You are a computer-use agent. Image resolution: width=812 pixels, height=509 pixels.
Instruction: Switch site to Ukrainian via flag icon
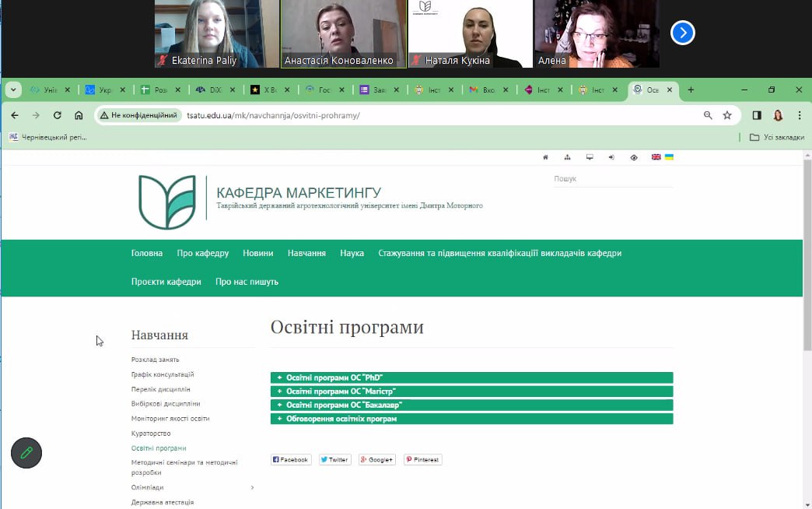pos(669,157)
